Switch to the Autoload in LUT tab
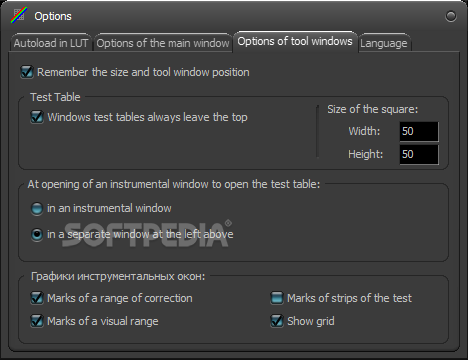This screenshot has height=360, width=468. coord(51,43)
